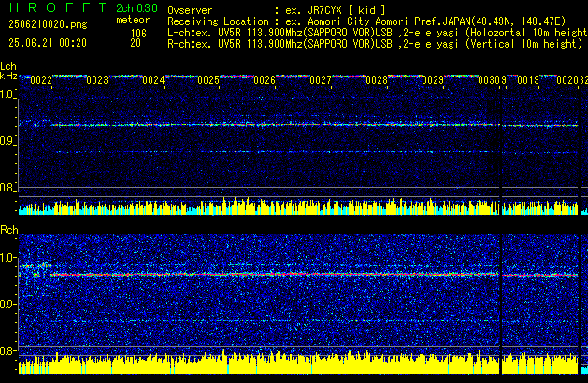The width and height of the screenshot is (588, 383).
Task: Click the file name '2506210020.png'
Action: 48,24
